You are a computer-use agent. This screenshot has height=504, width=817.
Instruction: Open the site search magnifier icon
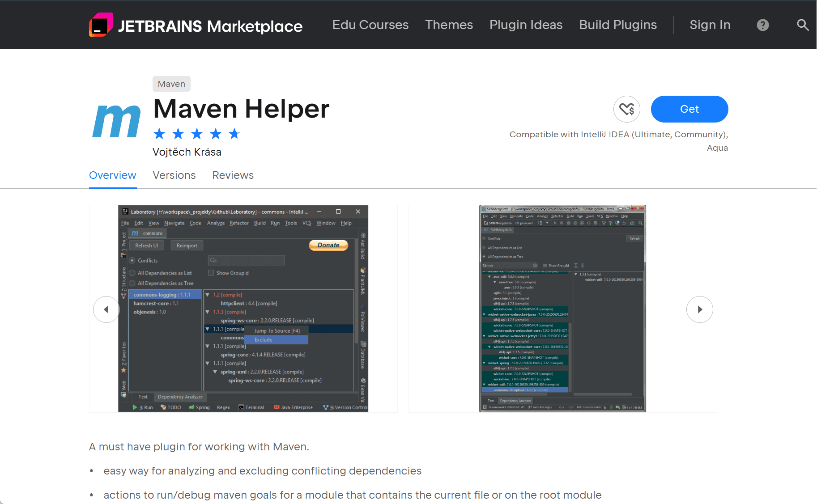[x=803, y=25]
